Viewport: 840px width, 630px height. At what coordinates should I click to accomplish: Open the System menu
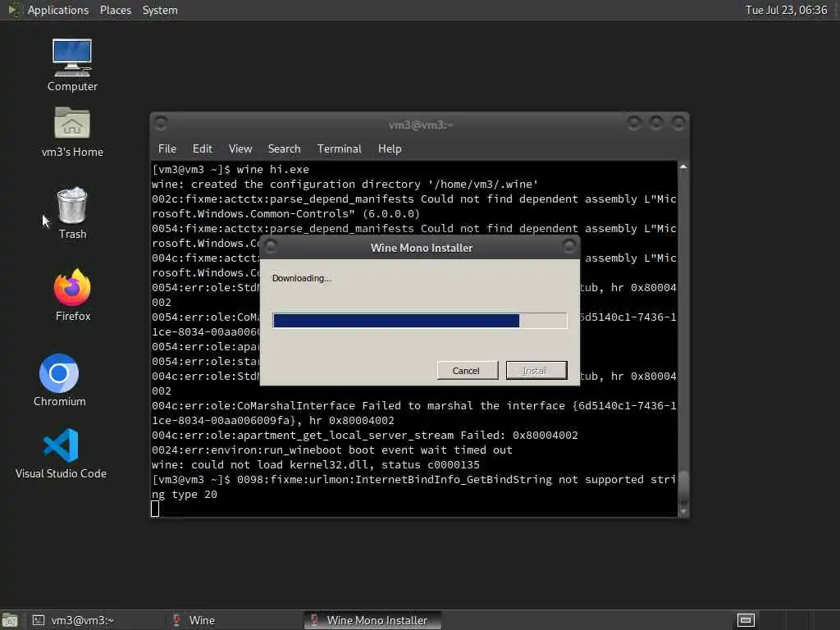pyautogui.click(x=160, y=10)
